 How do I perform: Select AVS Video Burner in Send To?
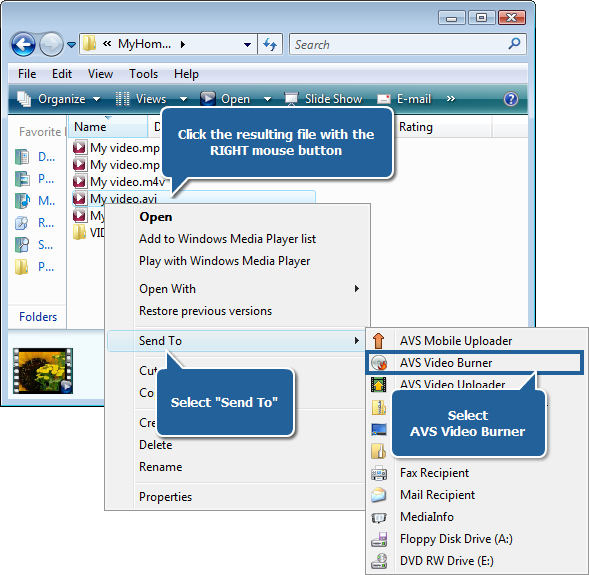pyautogui.click(x=475, y=362)
